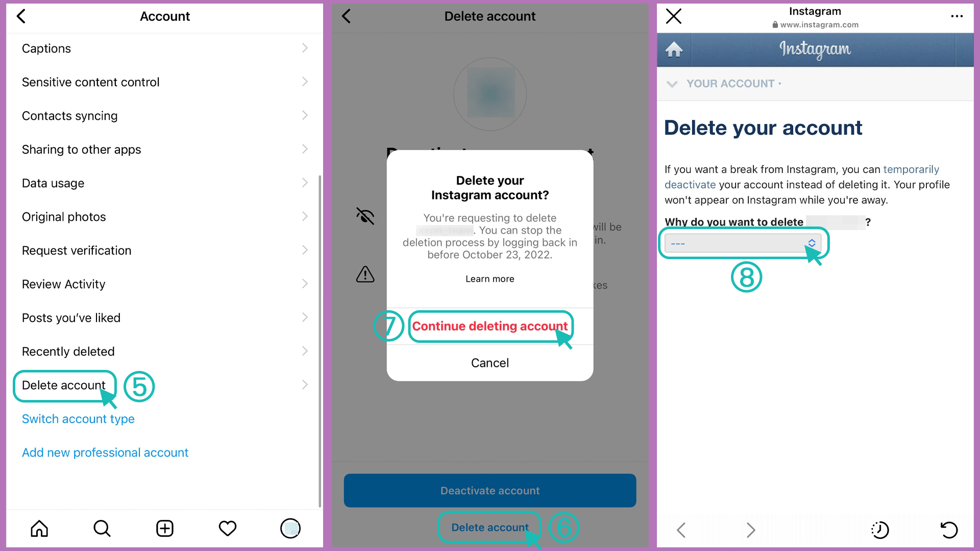Click the home icon in Instagram browser

click(x=674, y=49)
